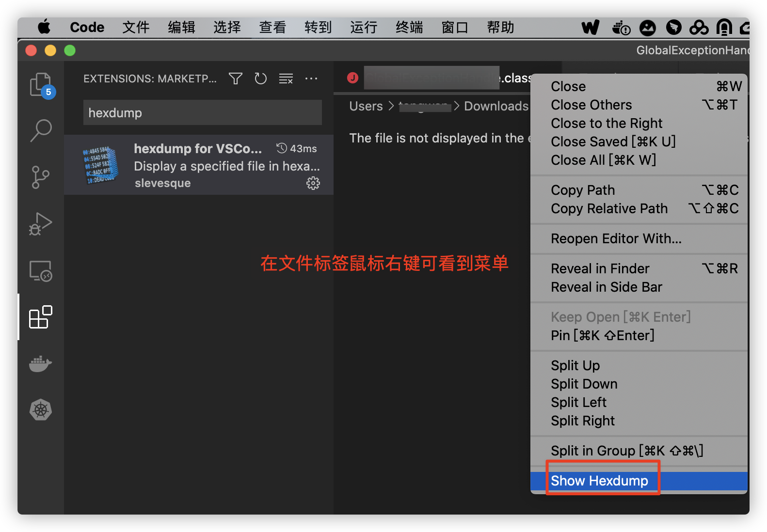Click the Downloads breadcrumb segment

(496, 106)
